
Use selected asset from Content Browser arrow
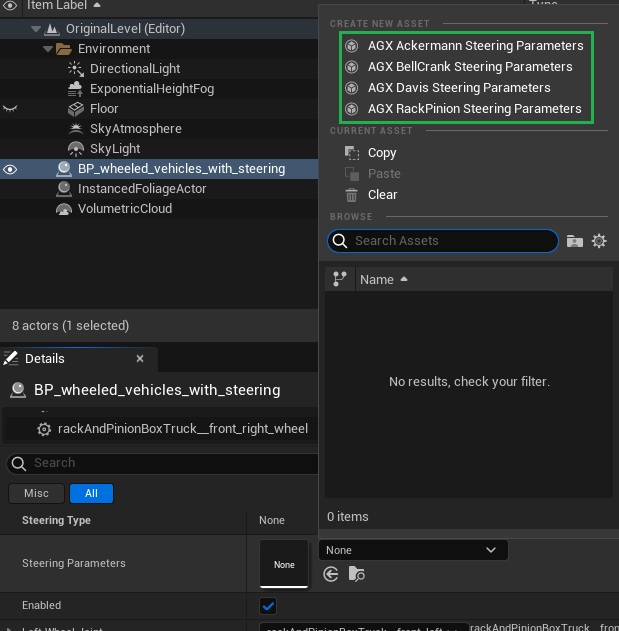coord(331,574)
